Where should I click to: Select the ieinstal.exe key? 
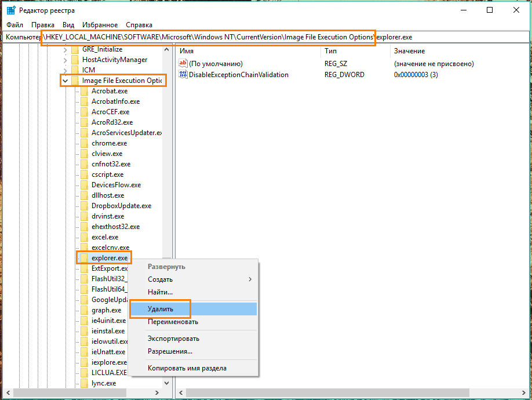pos(108,331)
